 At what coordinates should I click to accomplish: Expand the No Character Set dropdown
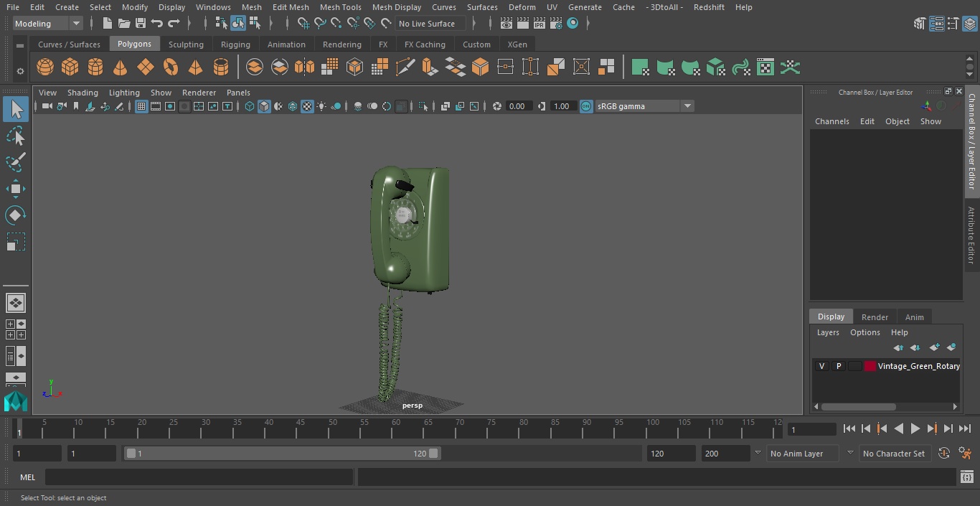850,454
